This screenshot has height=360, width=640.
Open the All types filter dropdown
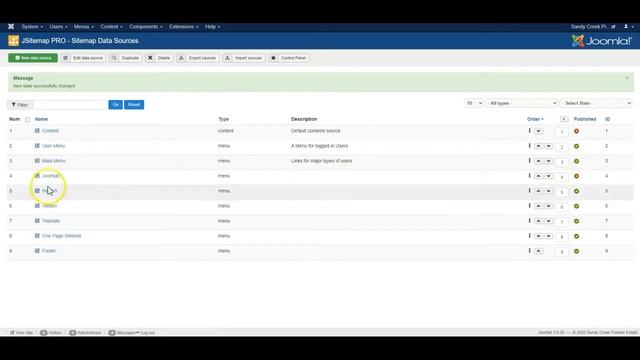(522, 103)
